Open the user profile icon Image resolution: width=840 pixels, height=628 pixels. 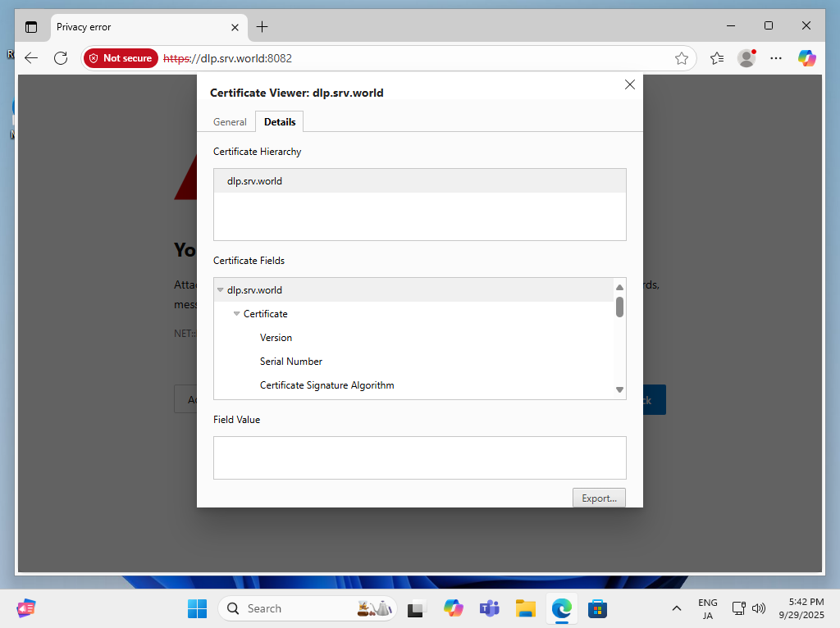click(746, 58)
